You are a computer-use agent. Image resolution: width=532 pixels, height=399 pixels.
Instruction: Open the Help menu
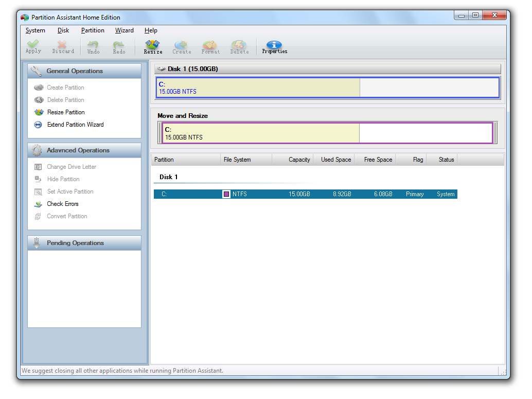point(151,30)
